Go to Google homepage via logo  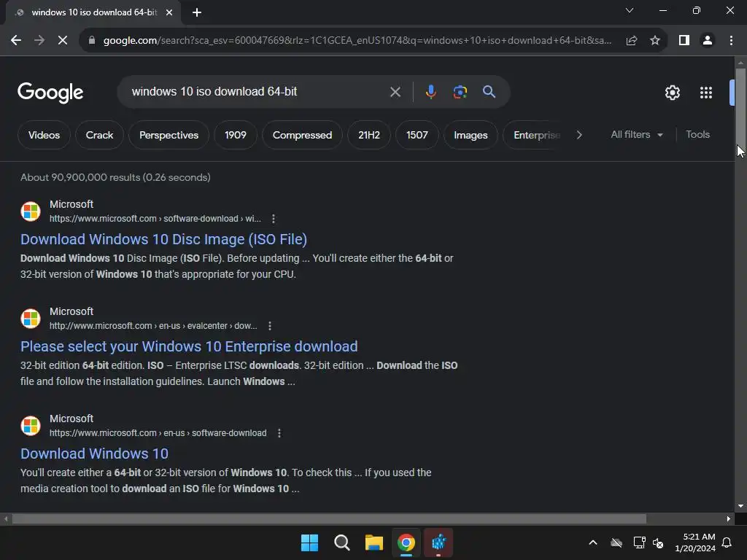pyautogui.click(x=50, y=93)
